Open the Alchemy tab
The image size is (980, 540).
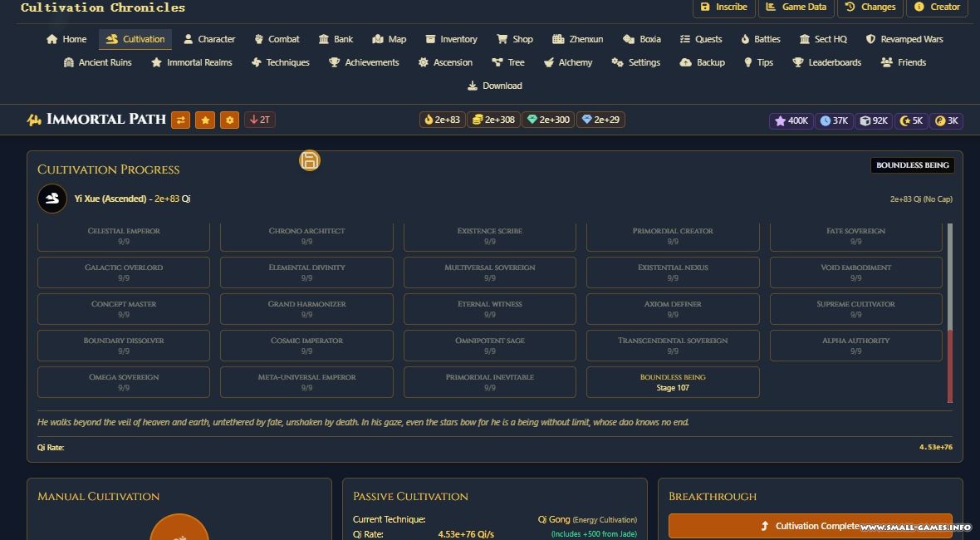click(x=567, y=62)
